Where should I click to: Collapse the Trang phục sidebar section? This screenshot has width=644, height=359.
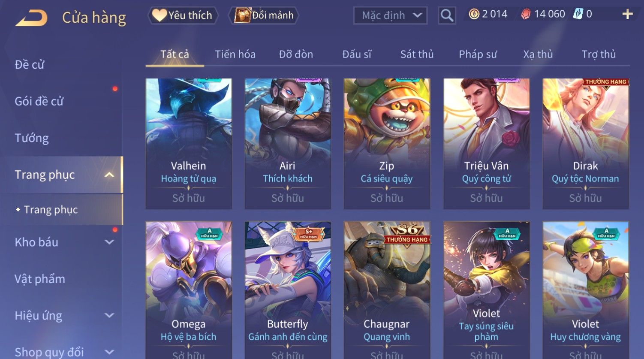point(109,175)
